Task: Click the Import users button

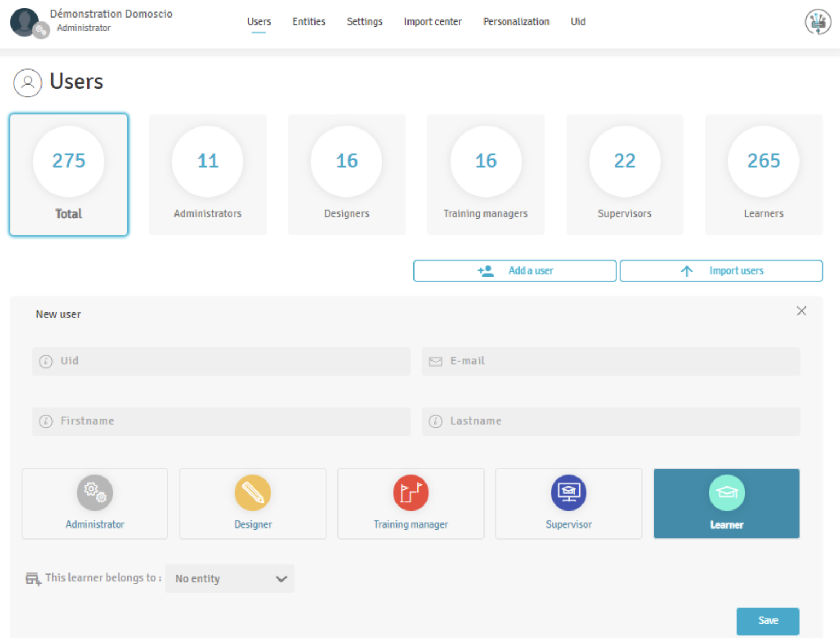Action: [721, 271]
